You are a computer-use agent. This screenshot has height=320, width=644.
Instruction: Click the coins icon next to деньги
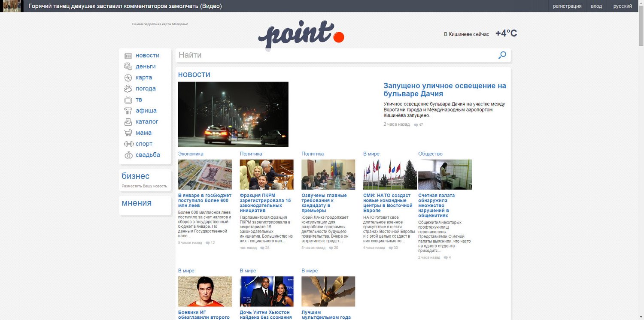click(128, 66)
